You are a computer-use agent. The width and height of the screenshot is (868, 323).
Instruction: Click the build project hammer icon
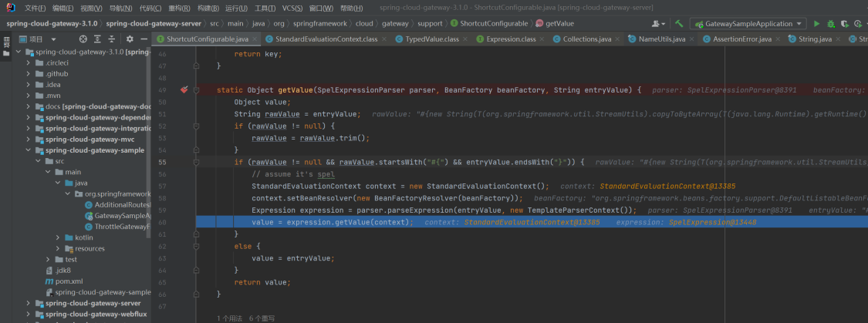pos(679,24)
